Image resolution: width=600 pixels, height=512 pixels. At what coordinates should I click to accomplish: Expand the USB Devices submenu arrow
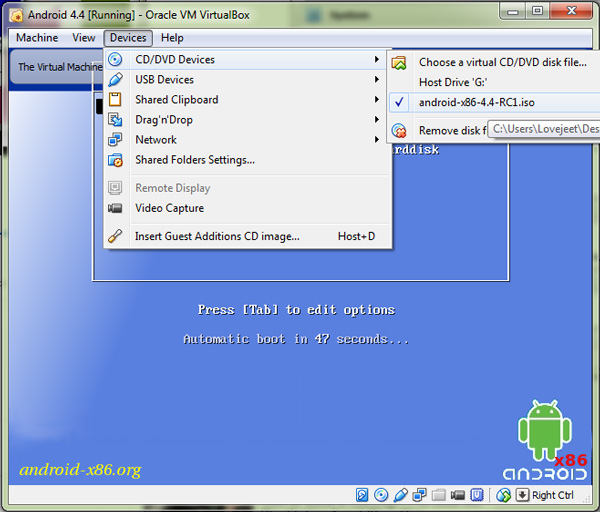(x=377, y=80)
